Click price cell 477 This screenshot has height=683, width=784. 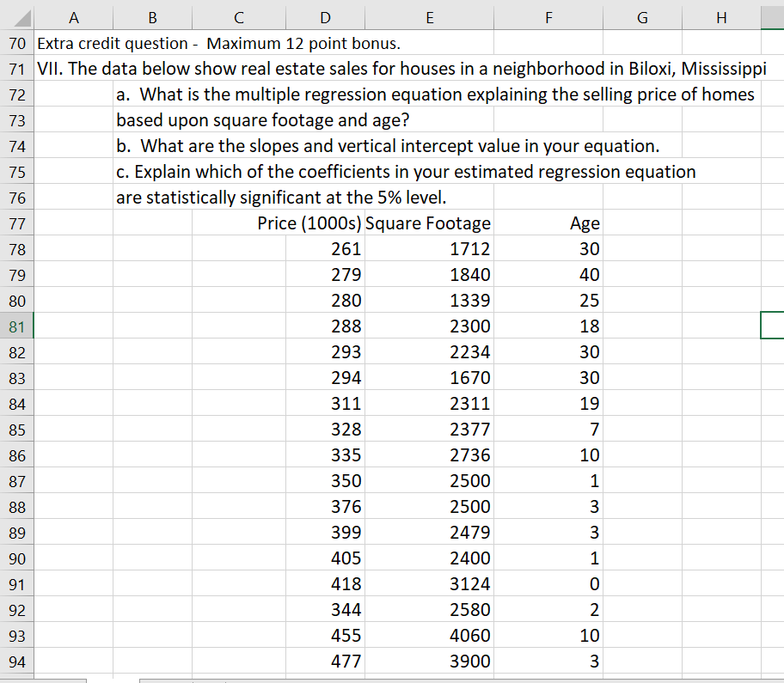(x=326, y=661)
